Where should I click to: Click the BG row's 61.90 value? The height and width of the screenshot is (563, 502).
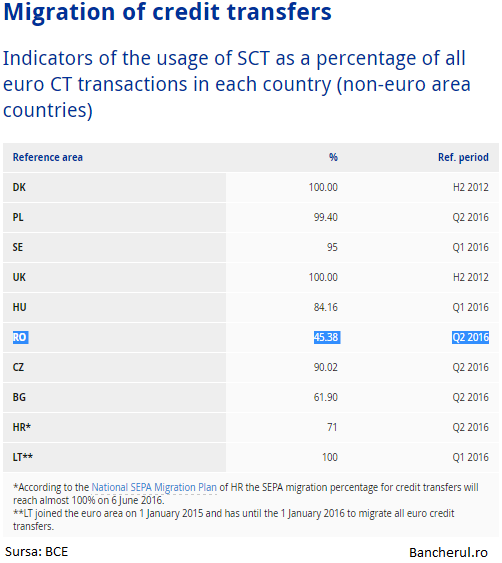[326, 397]
